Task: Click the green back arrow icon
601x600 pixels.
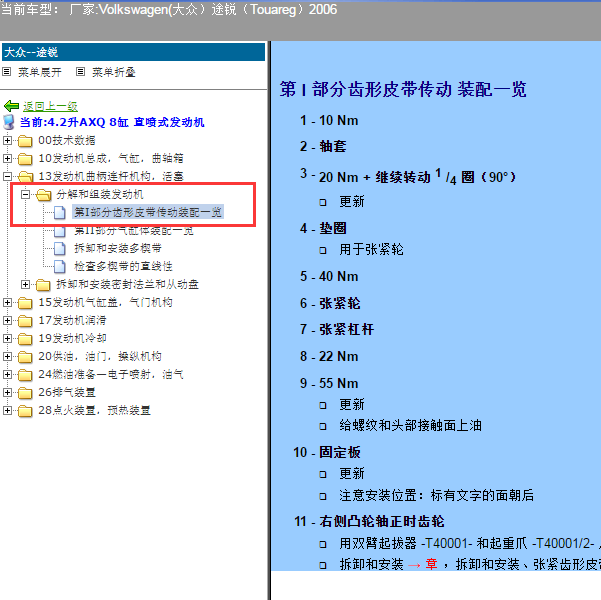Action: coord(11,106)
